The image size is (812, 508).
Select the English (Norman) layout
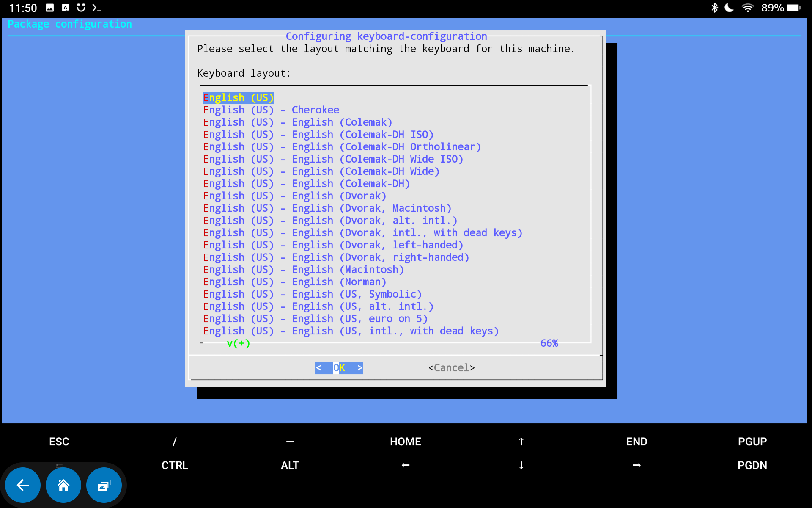295,282
